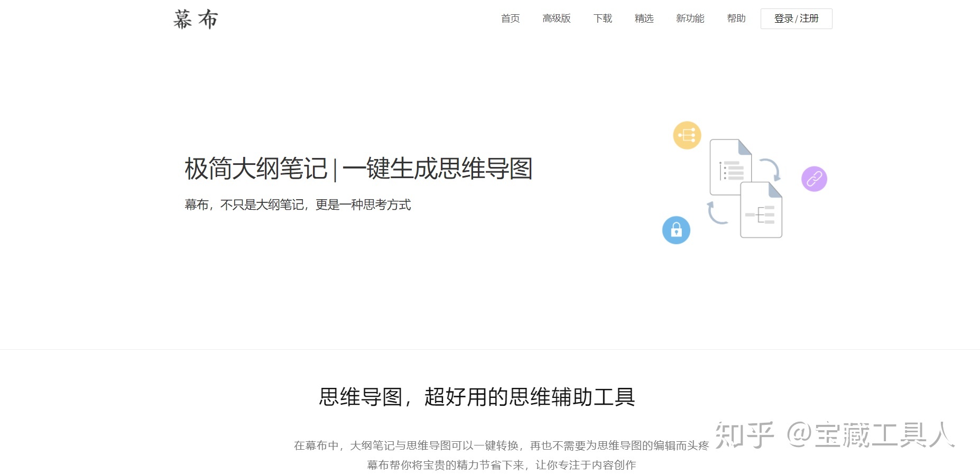Click the purple link chain icon
This screenshot has width=980, height=474.
814,179
